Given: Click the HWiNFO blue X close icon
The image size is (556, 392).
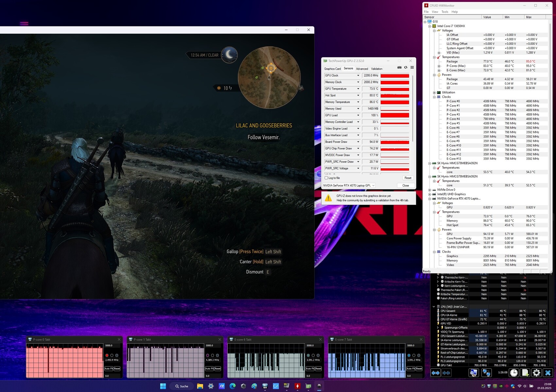Looking at the screenshot, I should pyautogui.click(x=548, y=373).
